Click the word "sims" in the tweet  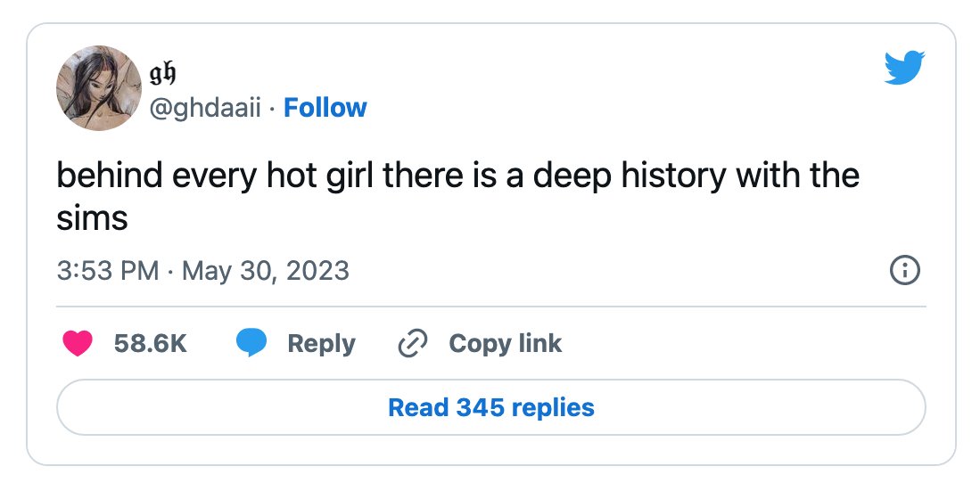coord(93,218)
